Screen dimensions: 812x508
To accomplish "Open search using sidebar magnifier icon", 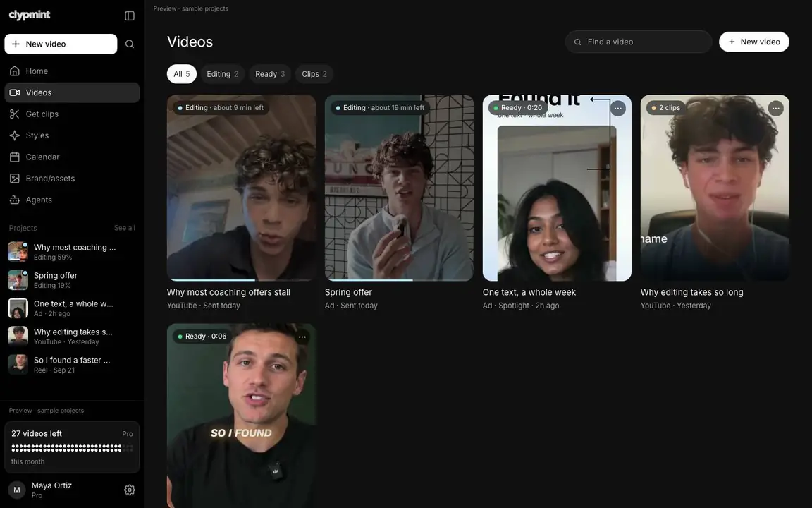I will click(x=130, y=44).
